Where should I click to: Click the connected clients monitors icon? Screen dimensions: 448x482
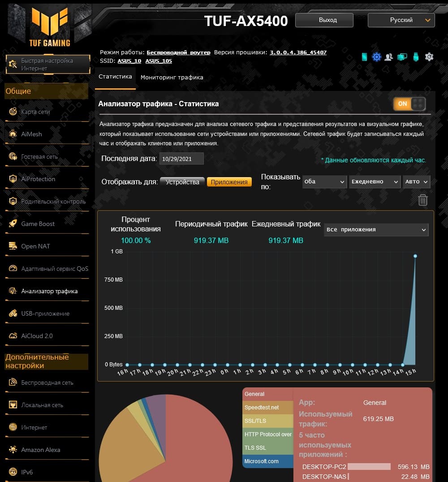(402, 57)
